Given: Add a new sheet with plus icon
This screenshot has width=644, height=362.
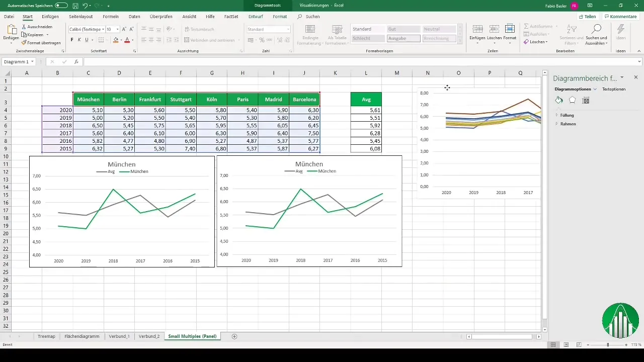Looking at the screenshot, I should pos(234,336).
